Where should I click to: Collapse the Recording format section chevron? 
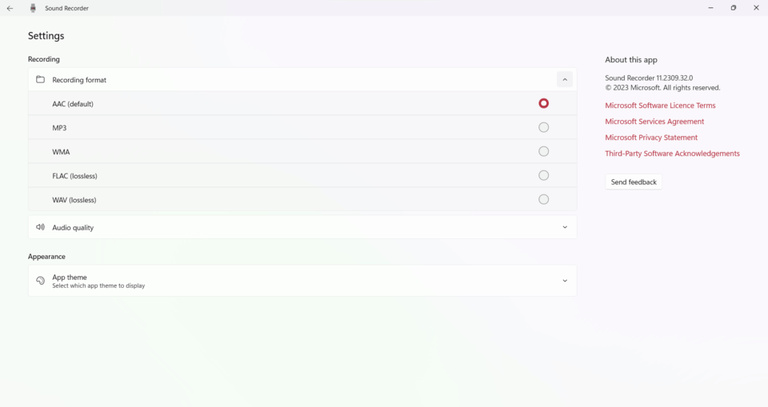coord(564,79)
